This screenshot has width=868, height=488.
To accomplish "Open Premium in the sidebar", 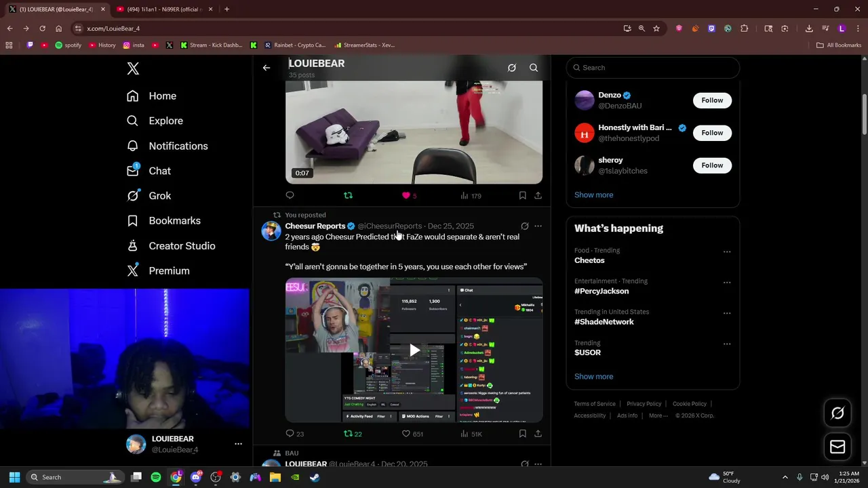I will point(158,270).
